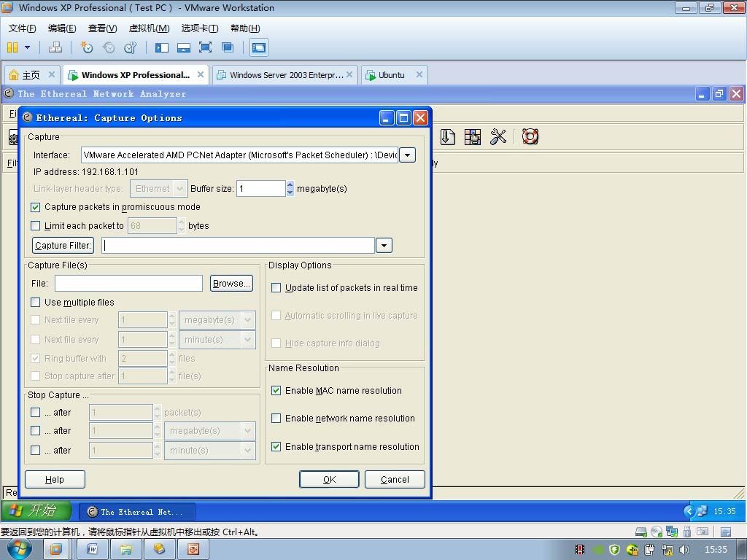The width and height of the screenshot is (747, 560).
Task: Switch to the Ubuntu tab
Action: [392, 75]
